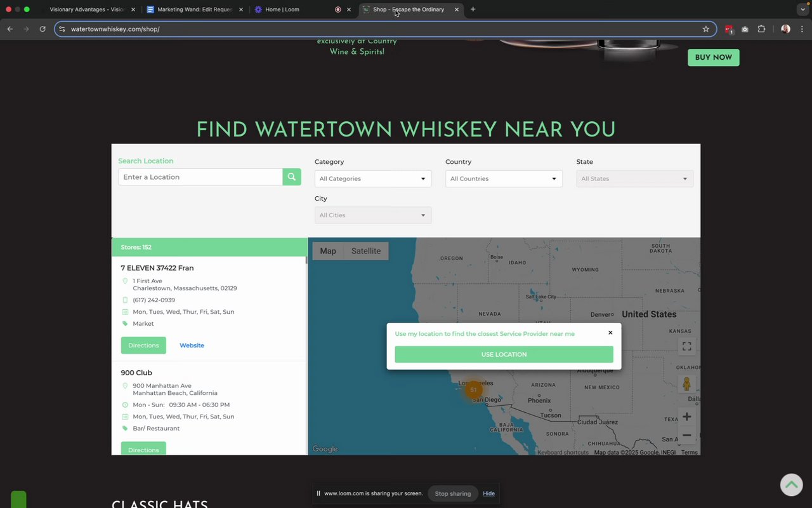Select the Shop - Escape the Ordinary tab
Viewport: 812px width, 508px height.
point(409,10)
